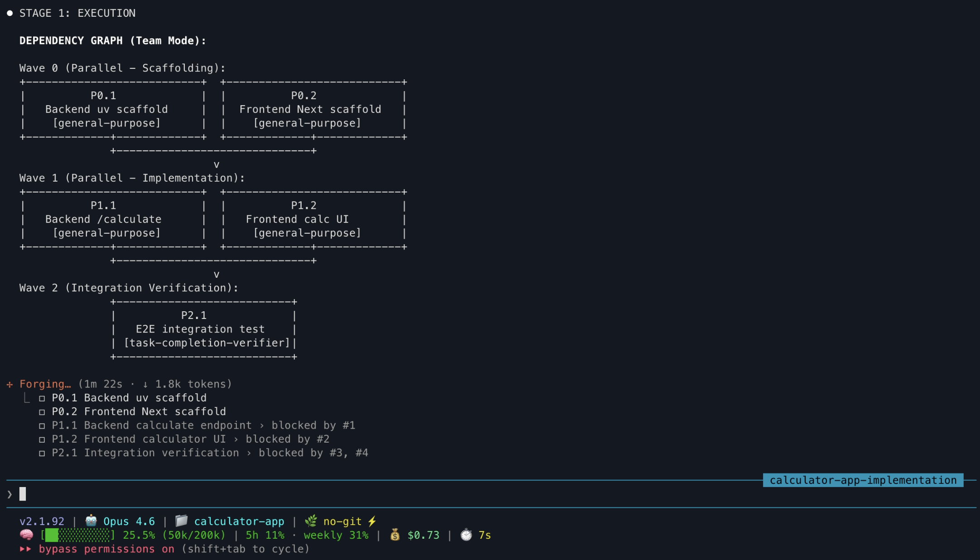
Task: Click the Backend /calculate text in the graph
Action: 103,219
